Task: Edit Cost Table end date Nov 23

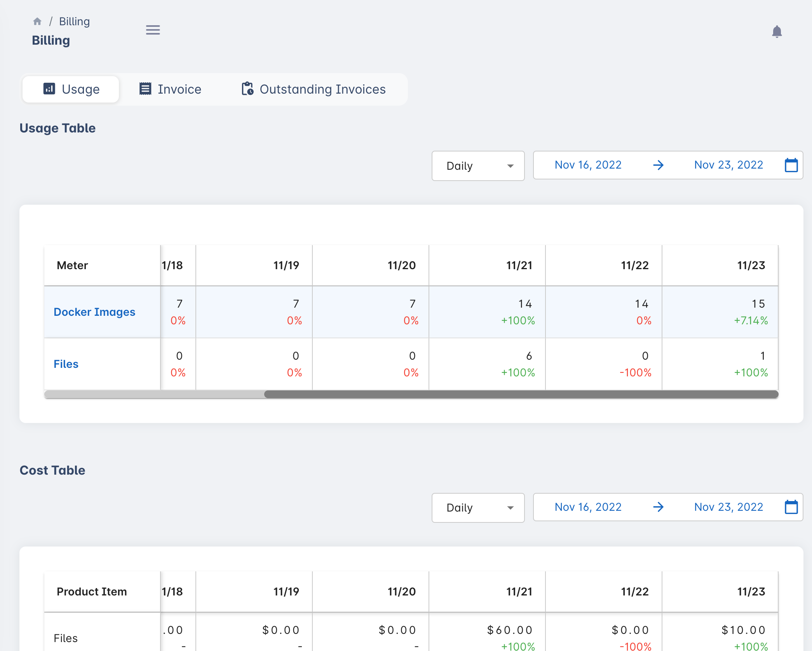Action: coord(728,507)
